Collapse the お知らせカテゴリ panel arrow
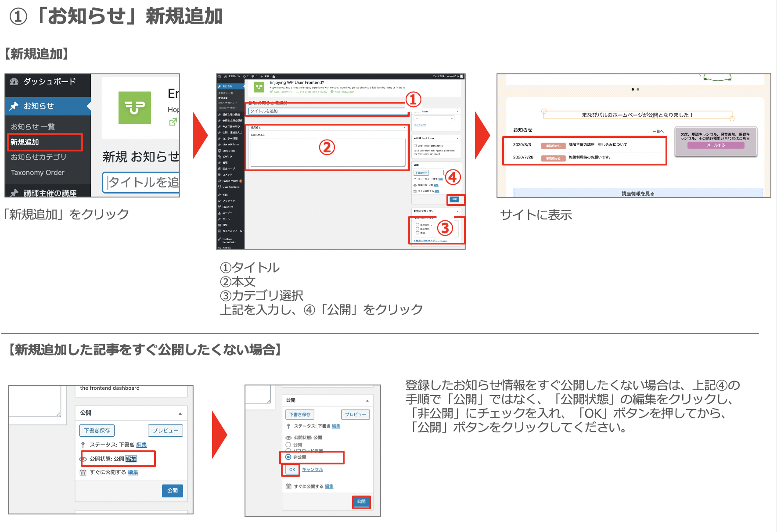 point(457,211)
